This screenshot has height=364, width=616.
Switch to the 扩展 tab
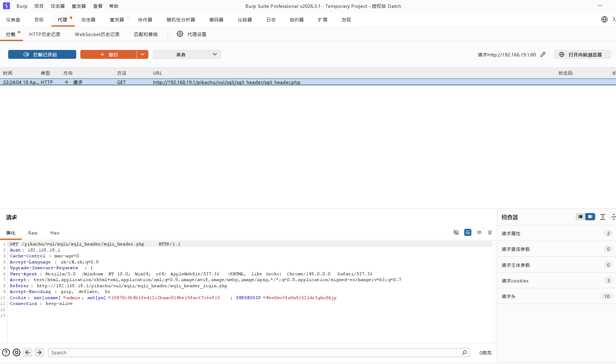click(x=323, y=20)
